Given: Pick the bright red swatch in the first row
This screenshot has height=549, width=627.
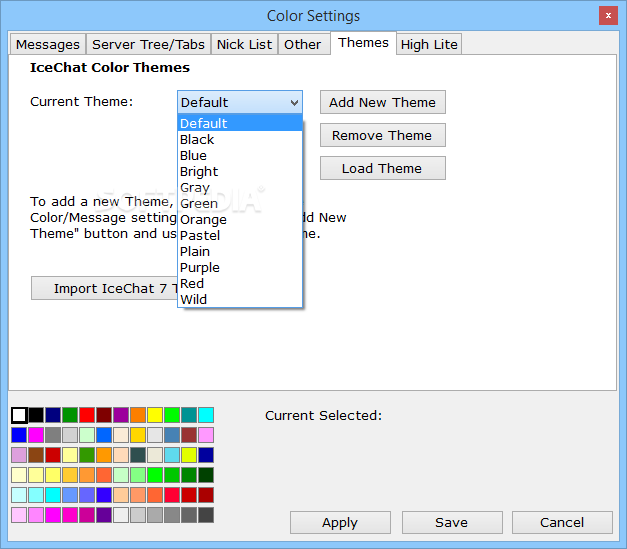Looking at the screenshot, I should [x=87, y=415].
